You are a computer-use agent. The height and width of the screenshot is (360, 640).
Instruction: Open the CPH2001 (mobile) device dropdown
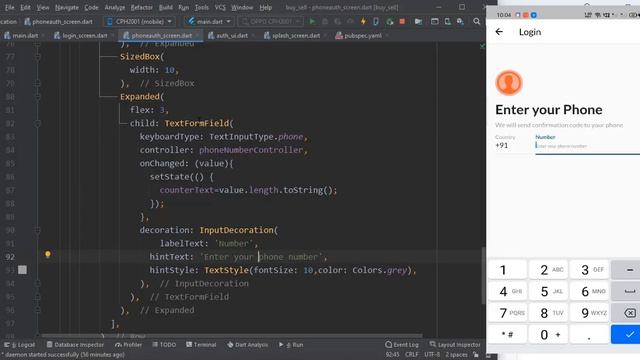pos(139,21)
